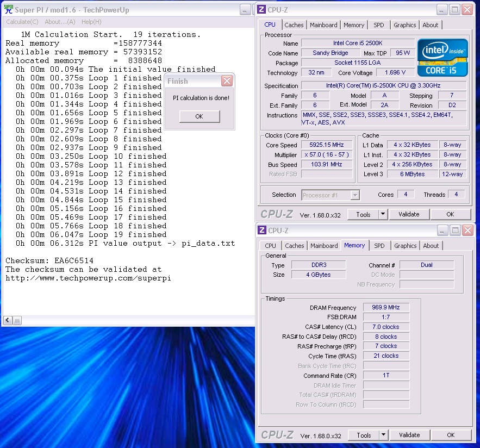Click the Name field Intel Core i5 2500K
The height and width of the screenshot is (448, 480).
point(358,43)
